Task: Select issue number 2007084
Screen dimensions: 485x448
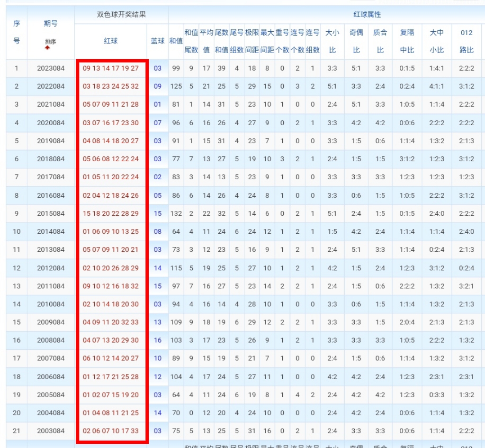Action: point(51,358)
